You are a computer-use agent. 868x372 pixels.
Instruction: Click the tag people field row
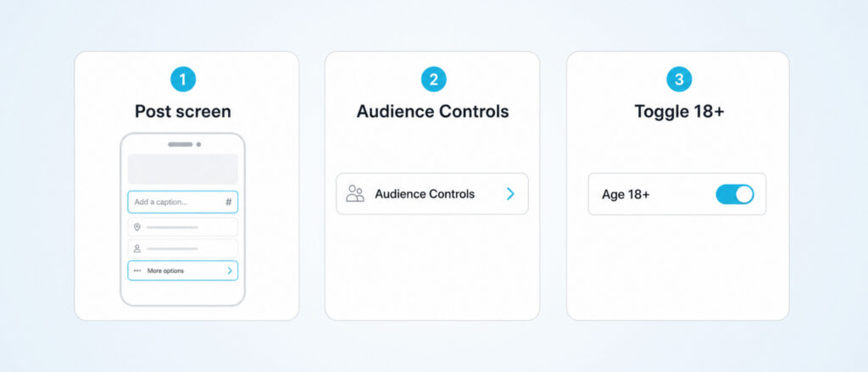pos(183,248)
